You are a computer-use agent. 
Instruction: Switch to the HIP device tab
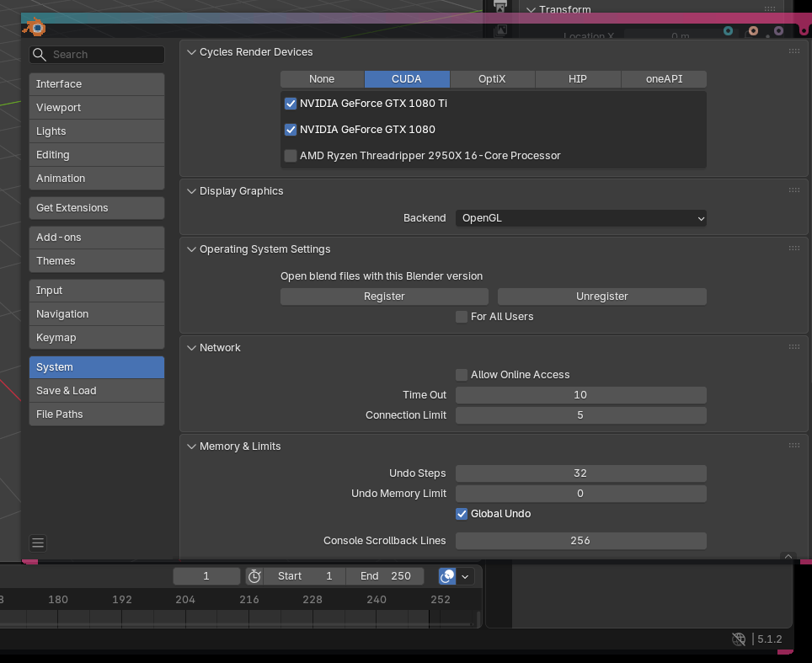[x=577, y=79]
